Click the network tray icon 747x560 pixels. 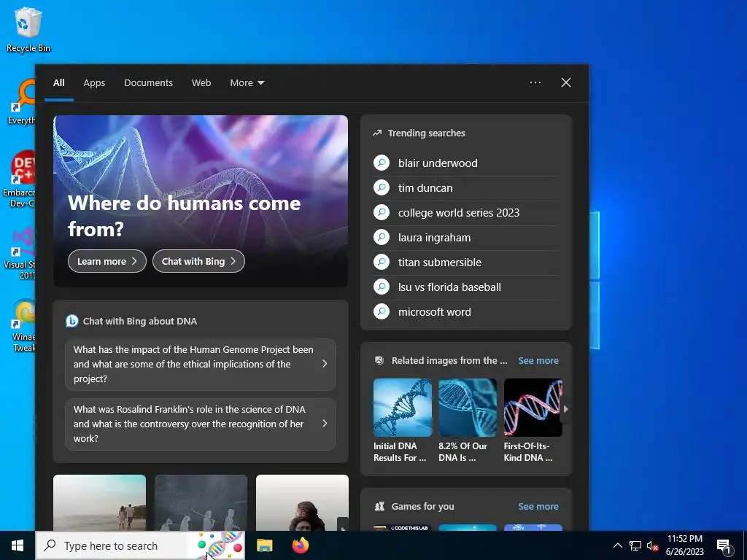635,545
